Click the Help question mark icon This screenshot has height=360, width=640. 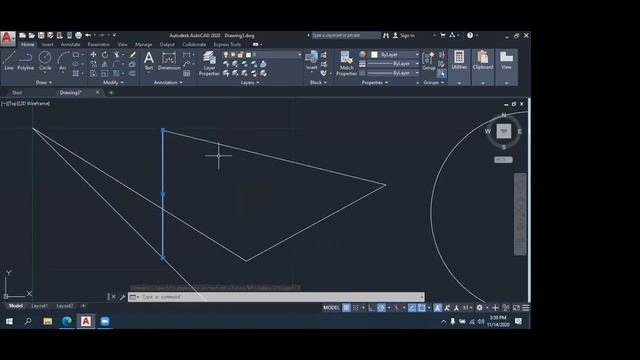[470, 36]
